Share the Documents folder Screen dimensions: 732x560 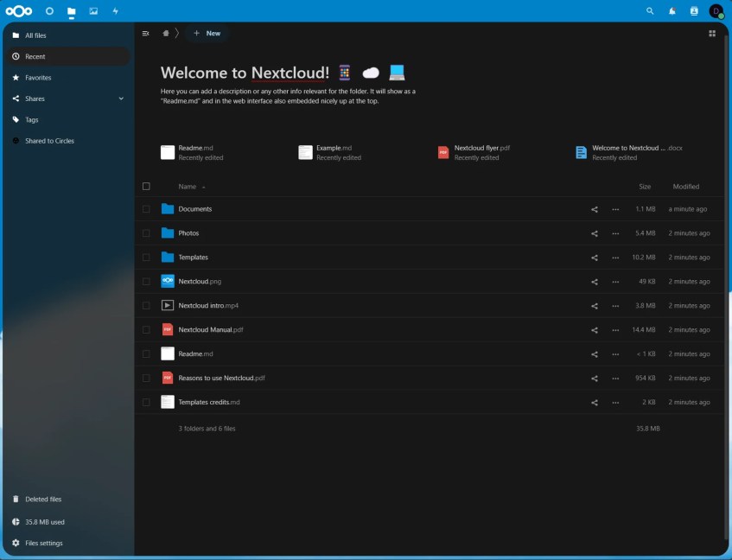pos(595,209)
